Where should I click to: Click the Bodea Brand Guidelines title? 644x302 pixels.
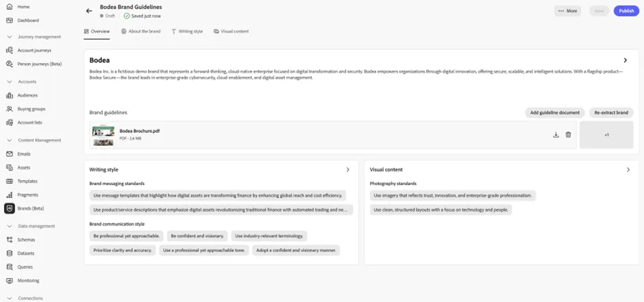coord(131,7)
